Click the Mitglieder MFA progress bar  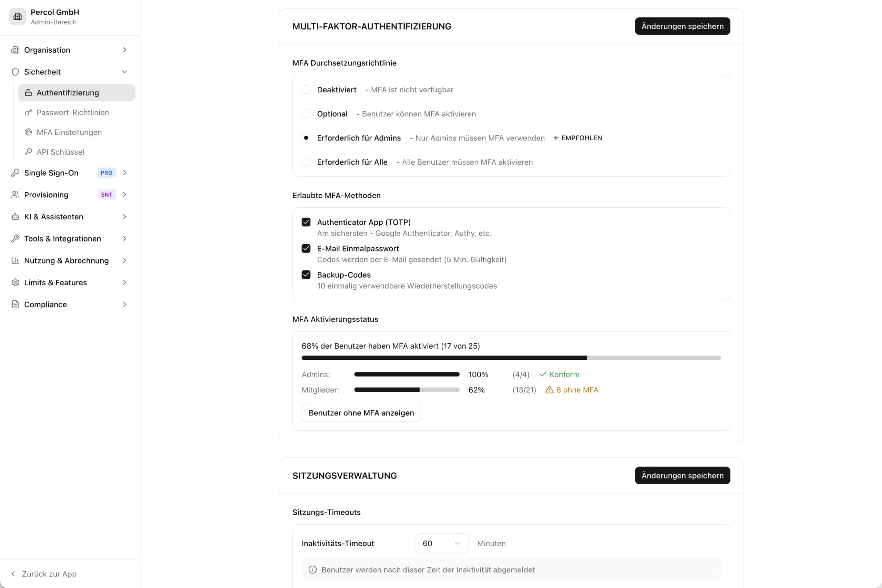[x=407, y=390]
